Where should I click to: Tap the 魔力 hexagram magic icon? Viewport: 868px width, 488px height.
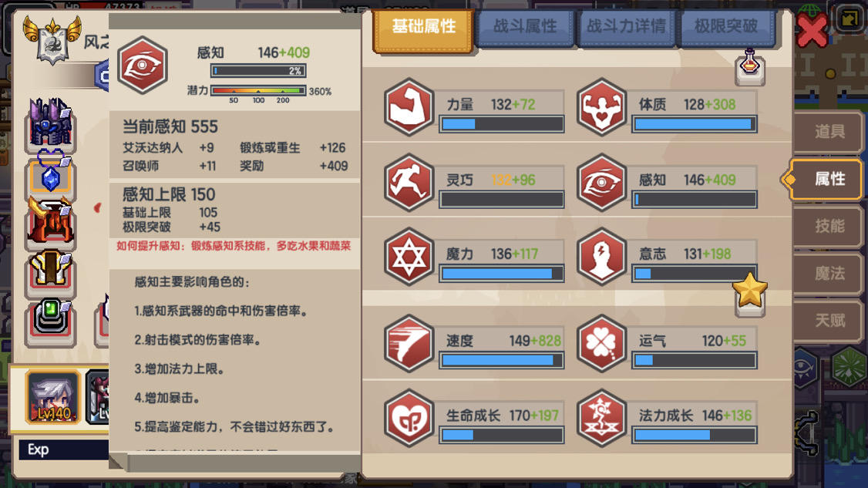409,257
